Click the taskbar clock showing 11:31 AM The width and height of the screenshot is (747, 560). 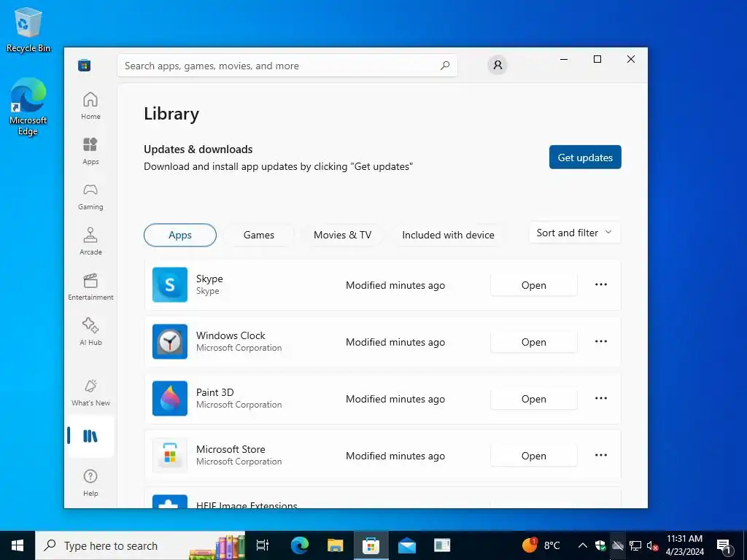click(684, 545)
